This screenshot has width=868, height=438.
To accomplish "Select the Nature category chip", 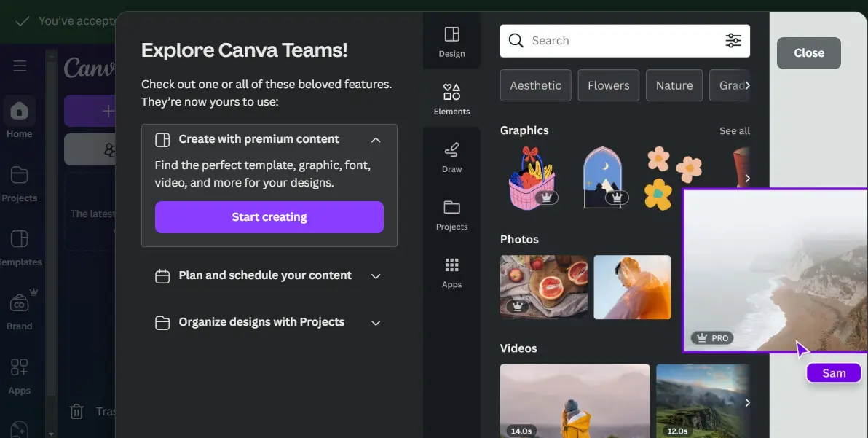I will [674, 85].
